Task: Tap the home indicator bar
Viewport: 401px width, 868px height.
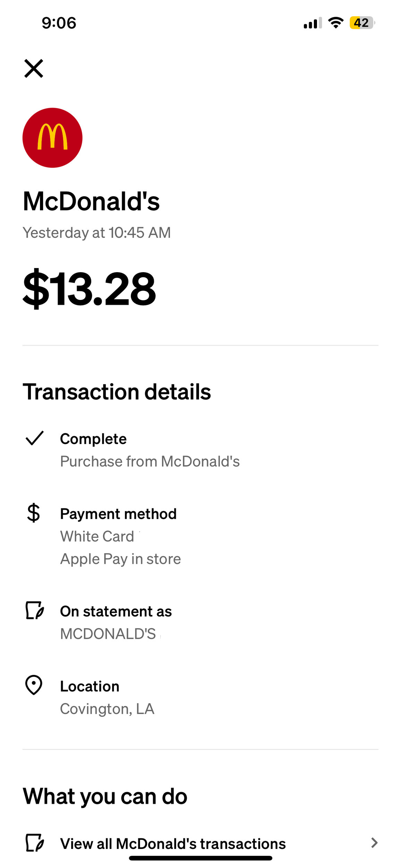Action: pos(200,858)
